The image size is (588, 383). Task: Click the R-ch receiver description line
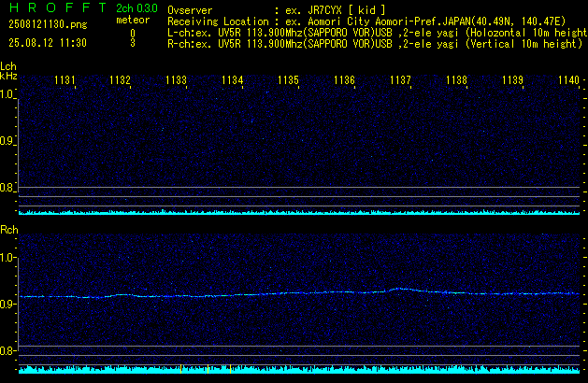coord(375,44)
